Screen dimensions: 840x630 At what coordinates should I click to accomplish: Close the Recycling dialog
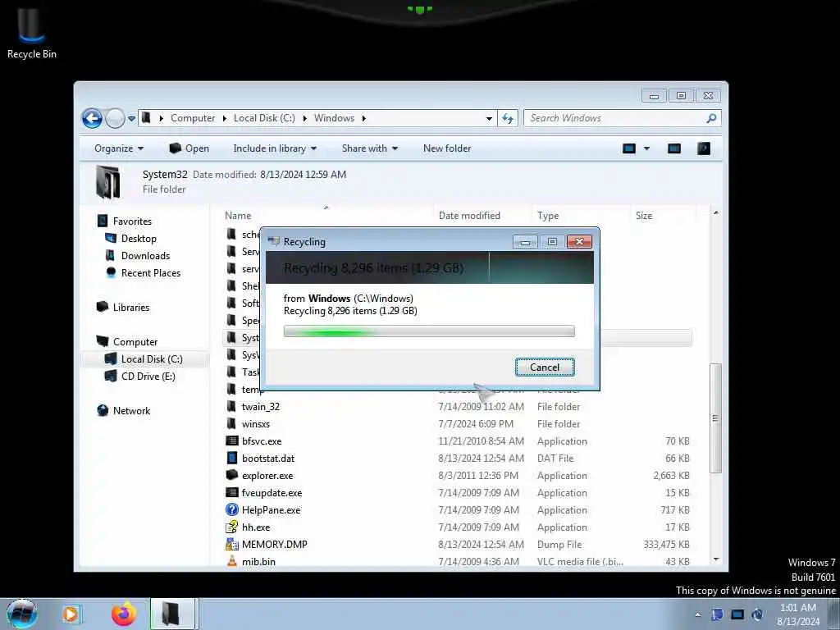pos(579,242)
